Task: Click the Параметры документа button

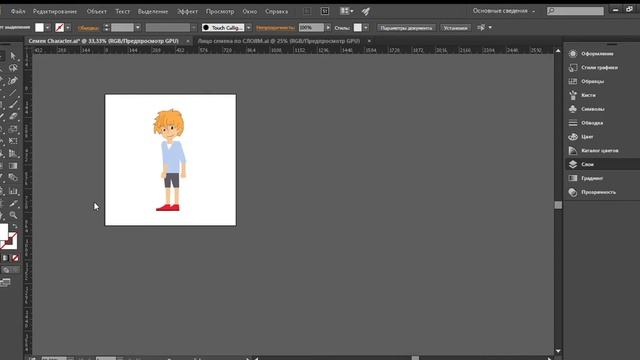Action: [406, 28]
